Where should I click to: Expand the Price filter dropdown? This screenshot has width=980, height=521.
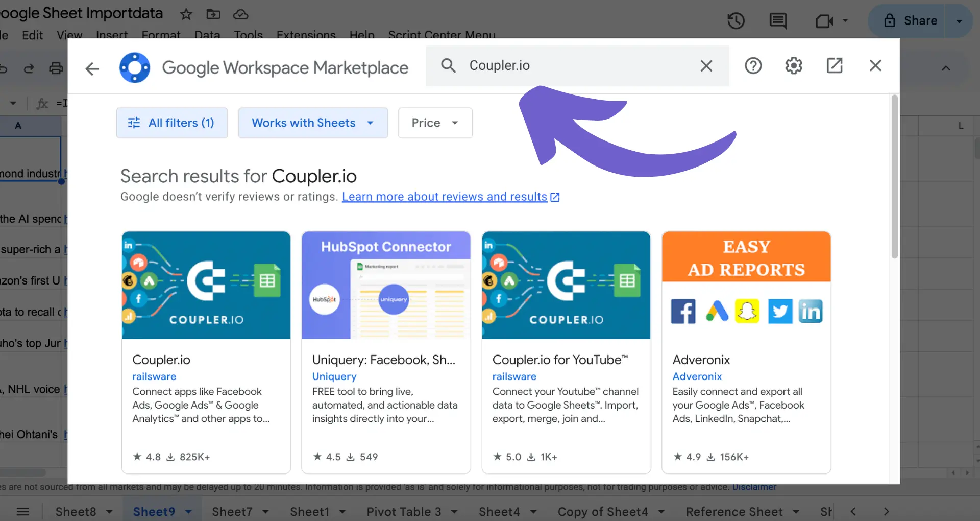[x=435, y=123]
